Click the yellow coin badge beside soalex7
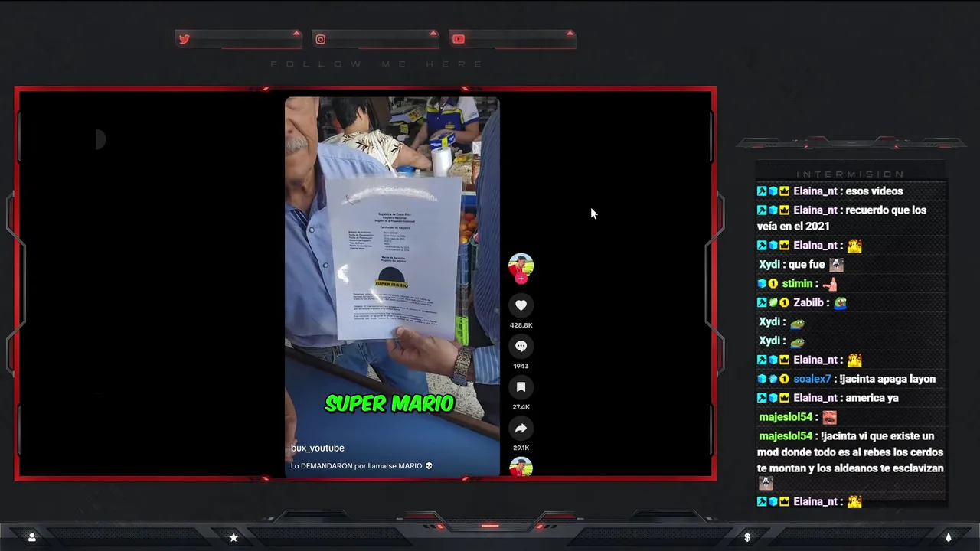This screenshot has height=551, width=980. pyautogui.click(x=784, y=379)
